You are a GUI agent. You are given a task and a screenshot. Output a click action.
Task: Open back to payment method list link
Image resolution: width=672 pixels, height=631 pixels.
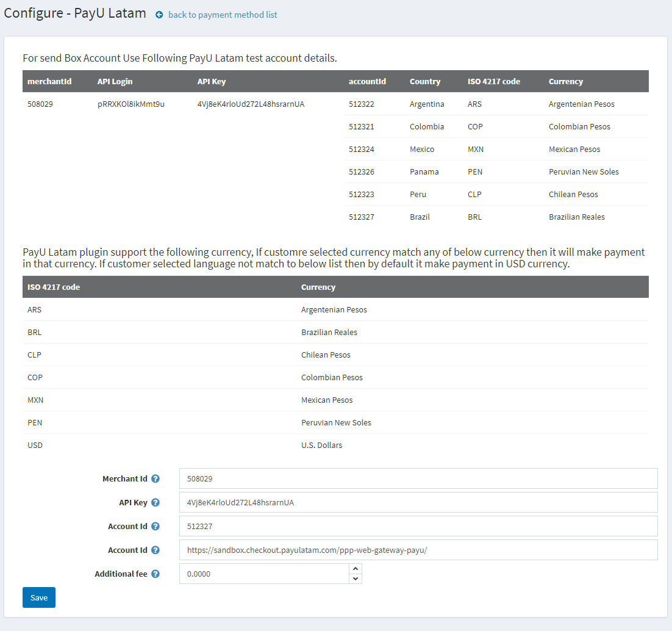[x=223, y=15]
